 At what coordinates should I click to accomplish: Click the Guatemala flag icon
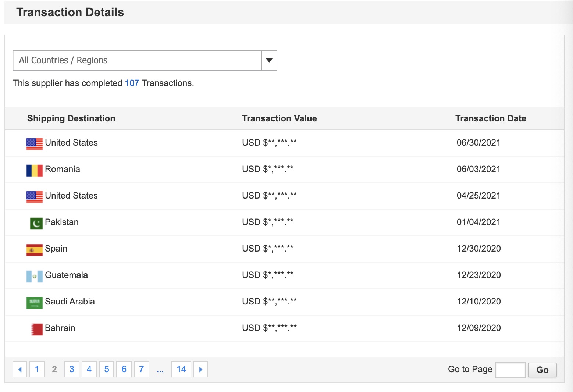point(34,276)
